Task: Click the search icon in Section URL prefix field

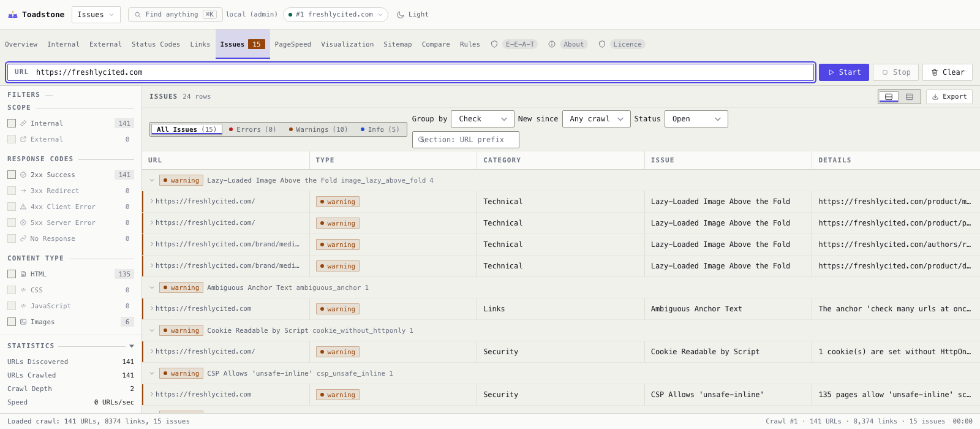Action: (421, 140)
